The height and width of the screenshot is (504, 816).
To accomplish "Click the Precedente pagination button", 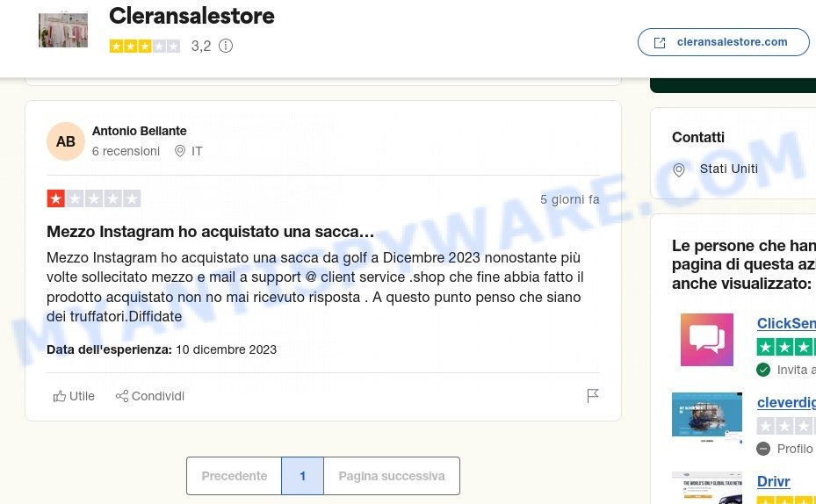I will click(235, 476).
